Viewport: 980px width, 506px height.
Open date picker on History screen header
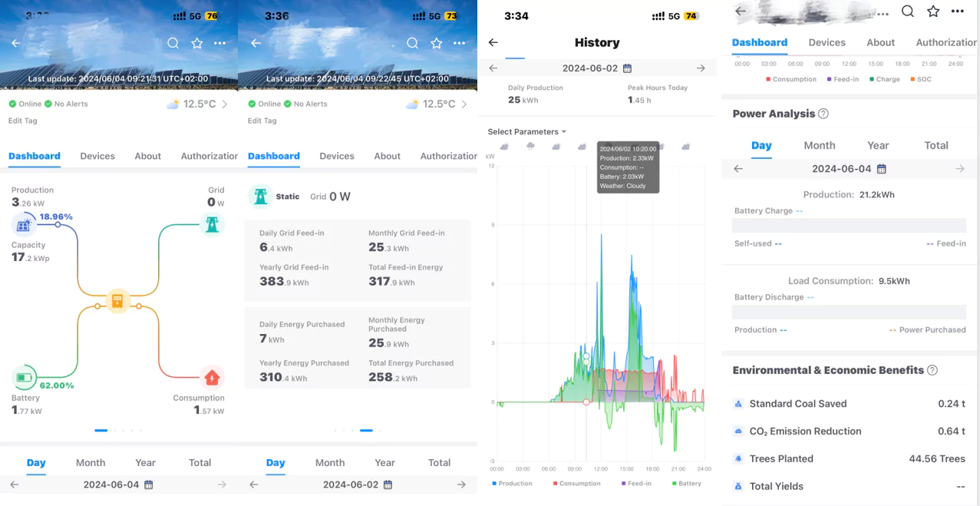[627, 68]
